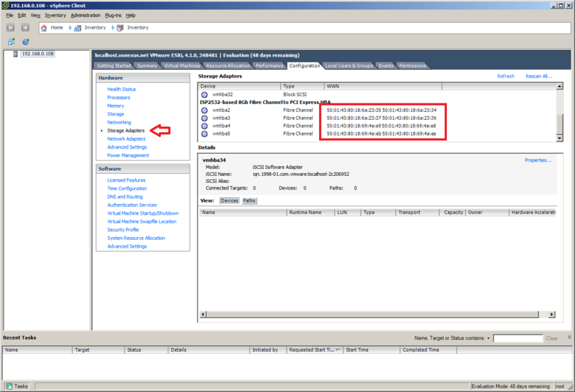The width and height of the screenshot is (575, 392).
Task: Open the Inventory menu
Action: 55,15
